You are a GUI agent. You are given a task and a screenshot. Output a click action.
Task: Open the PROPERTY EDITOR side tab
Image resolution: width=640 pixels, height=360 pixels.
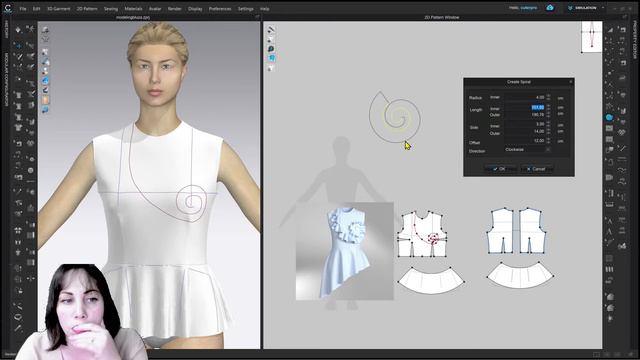635,40
